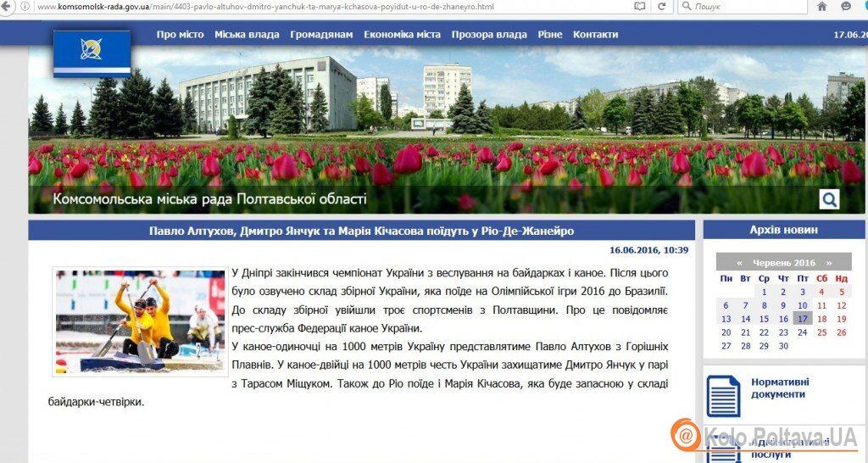868x463 pixels.
Task: Open the Про місто menu
Action: 180,34
